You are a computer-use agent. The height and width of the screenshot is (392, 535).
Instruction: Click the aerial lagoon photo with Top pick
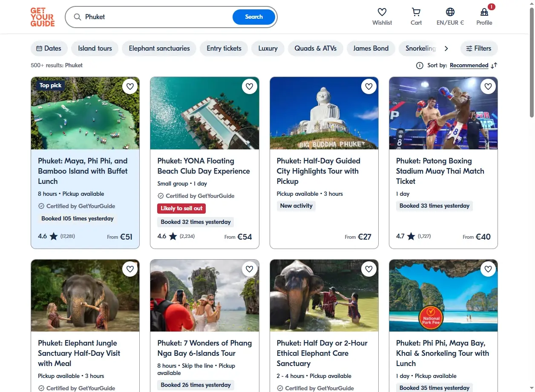[85, 113]
